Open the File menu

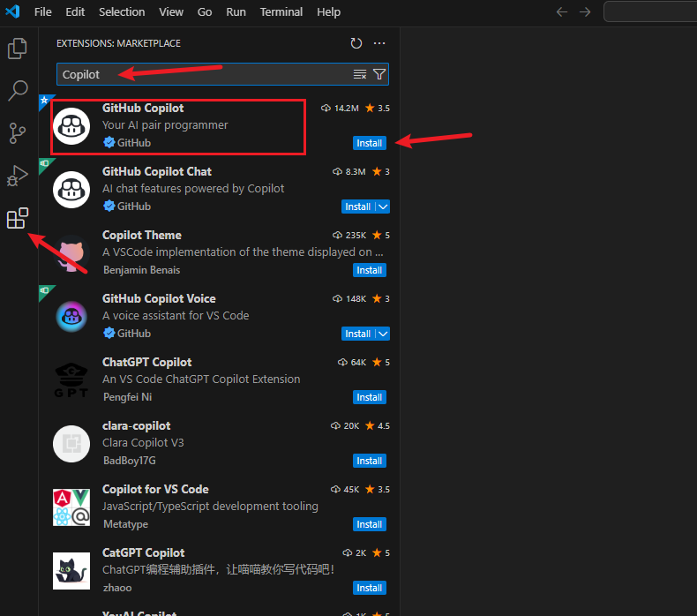pos(43,12)
